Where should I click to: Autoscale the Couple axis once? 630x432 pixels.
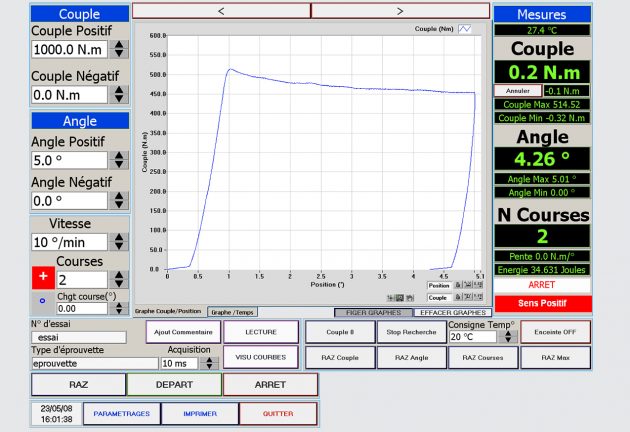[x=468, y=297]
